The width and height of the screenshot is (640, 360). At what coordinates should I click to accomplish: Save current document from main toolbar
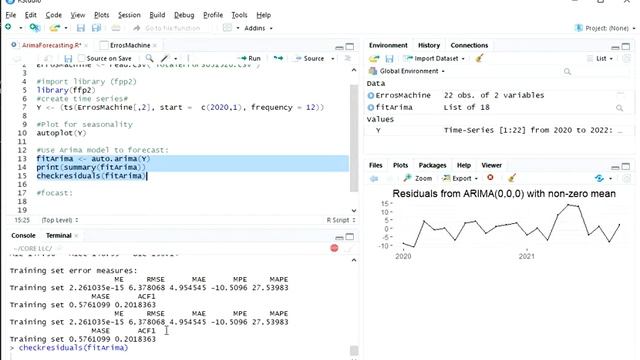tap(80, 28)
